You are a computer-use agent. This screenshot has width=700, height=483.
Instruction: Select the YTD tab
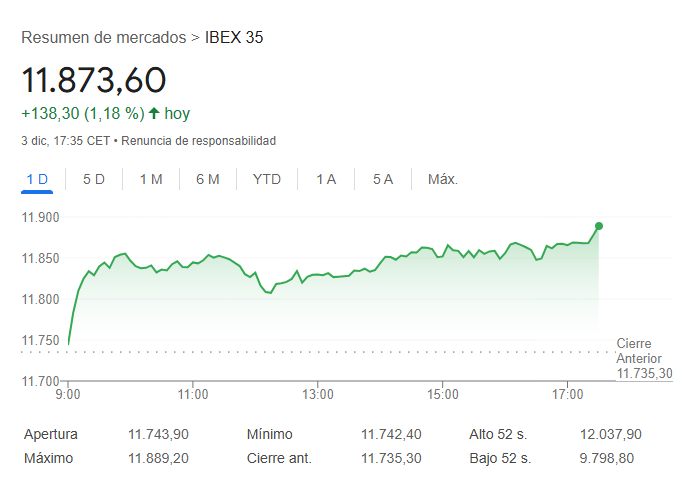click(x=267, y=179)
